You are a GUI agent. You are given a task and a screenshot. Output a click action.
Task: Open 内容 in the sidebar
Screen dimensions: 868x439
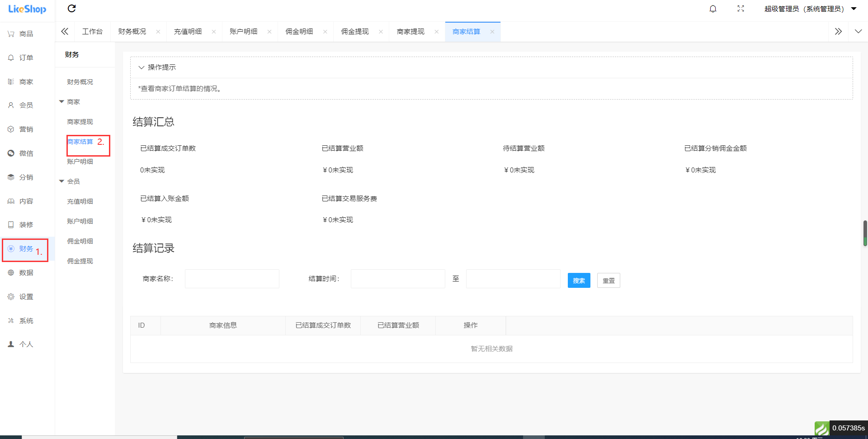coord(26,201)
